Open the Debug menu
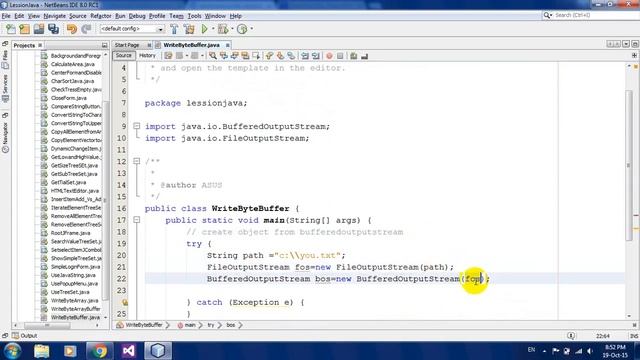The height and width of the screenshot is (360, 640). 137,16
